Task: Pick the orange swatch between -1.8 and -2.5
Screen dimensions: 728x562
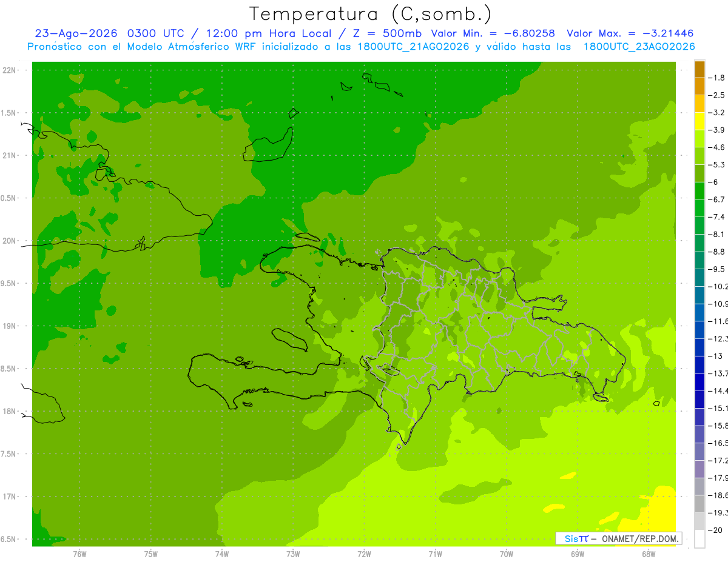Action: (x=699, y=87)
